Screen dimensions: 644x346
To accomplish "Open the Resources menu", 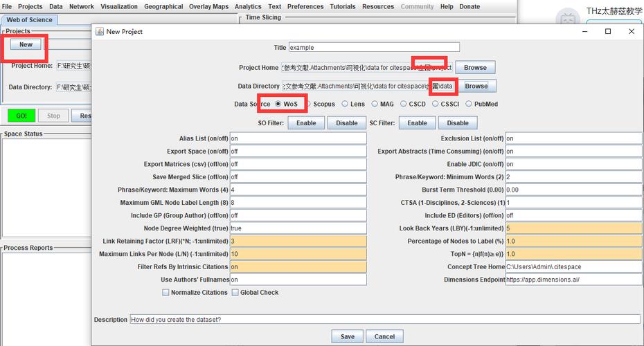I will [378, 6].
